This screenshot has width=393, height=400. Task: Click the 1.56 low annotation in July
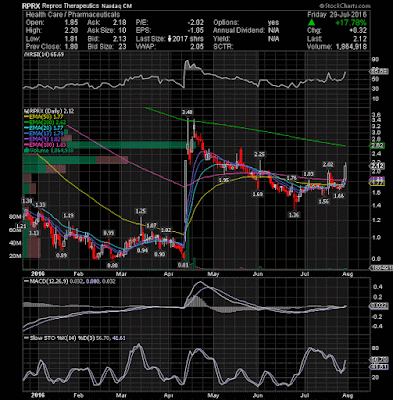pyautogui.click(x=323, y=202)
